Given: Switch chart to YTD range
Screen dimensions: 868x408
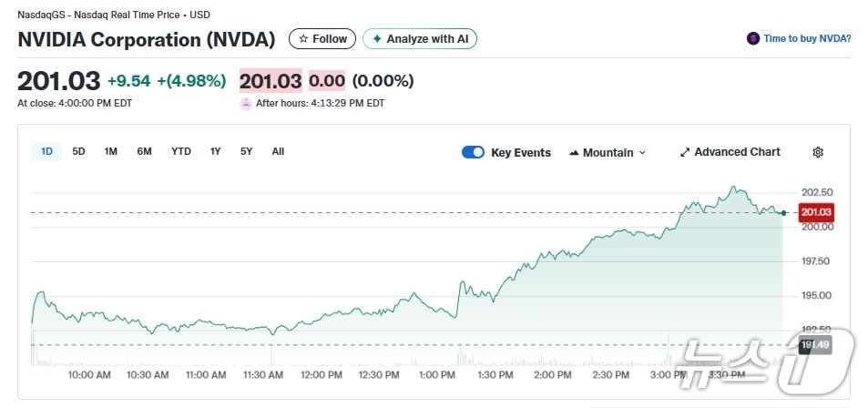Looking at the screenshot, I should tap(181, 151).
